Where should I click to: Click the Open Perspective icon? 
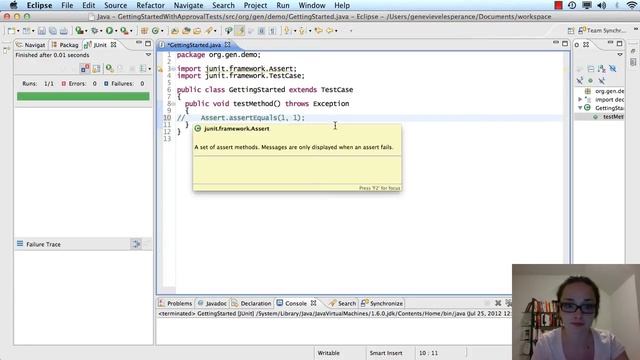point(571,31)
